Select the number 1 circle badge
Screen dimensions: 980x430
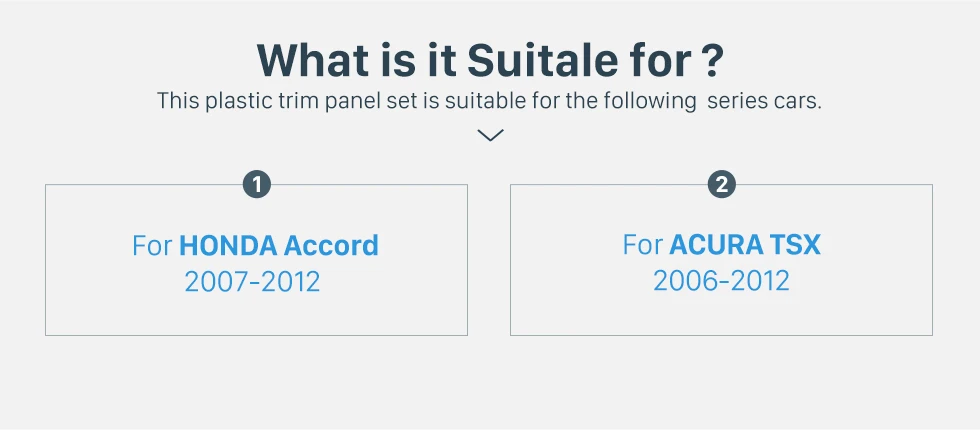click(x=256, y=184)
